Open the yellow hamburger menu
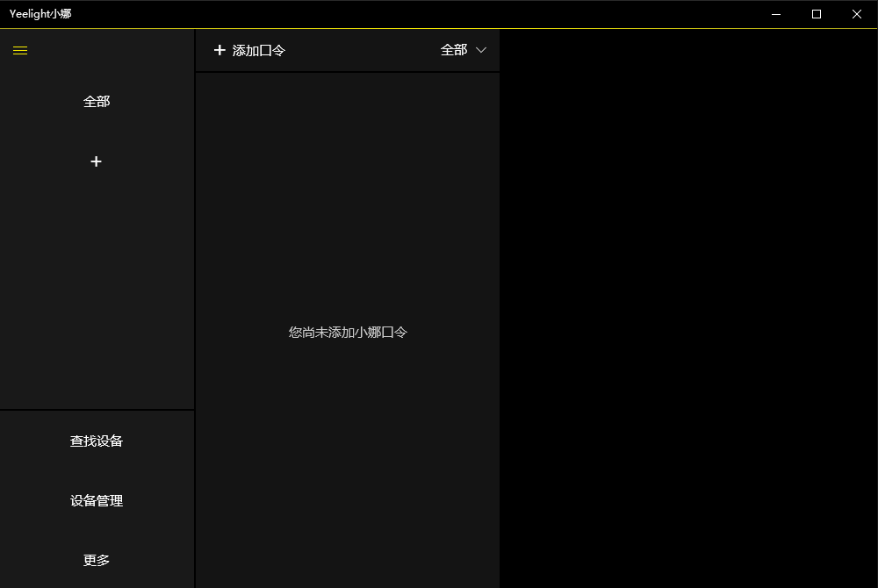The width and height of the screenshot is (878, 588). coord(20,50)
